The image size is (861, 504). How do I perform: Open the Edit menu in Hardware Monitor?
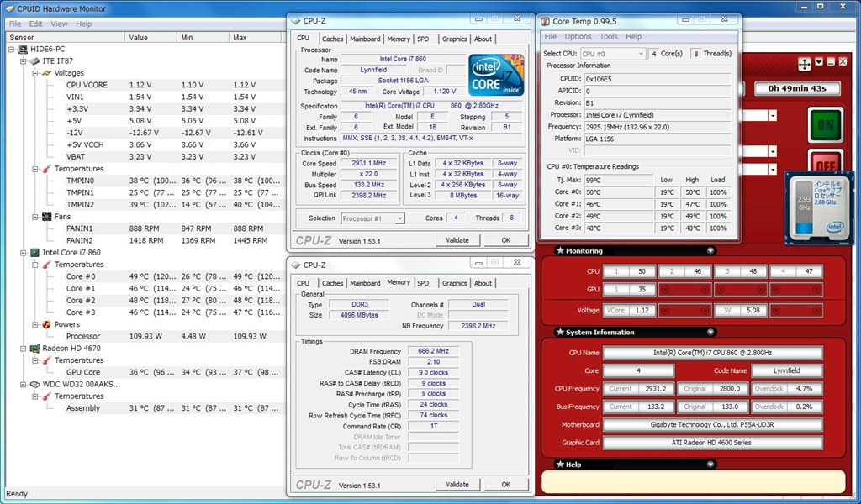[35, 24]
